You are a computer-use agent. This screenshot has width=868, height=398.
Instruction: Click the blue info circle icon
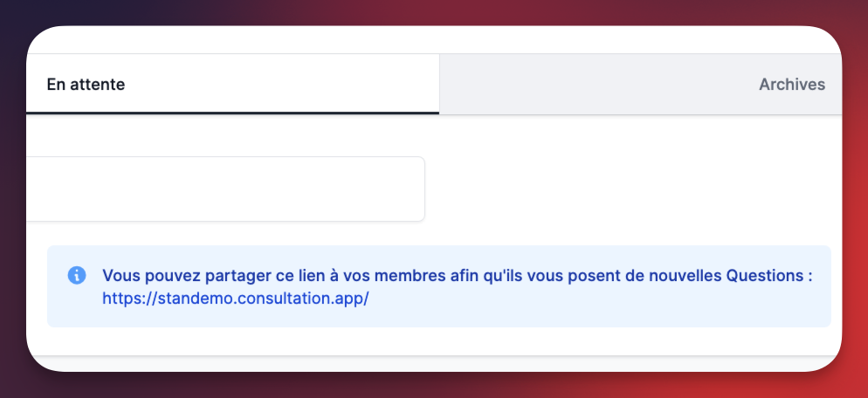pyautogui.click(x=77, y=276)
